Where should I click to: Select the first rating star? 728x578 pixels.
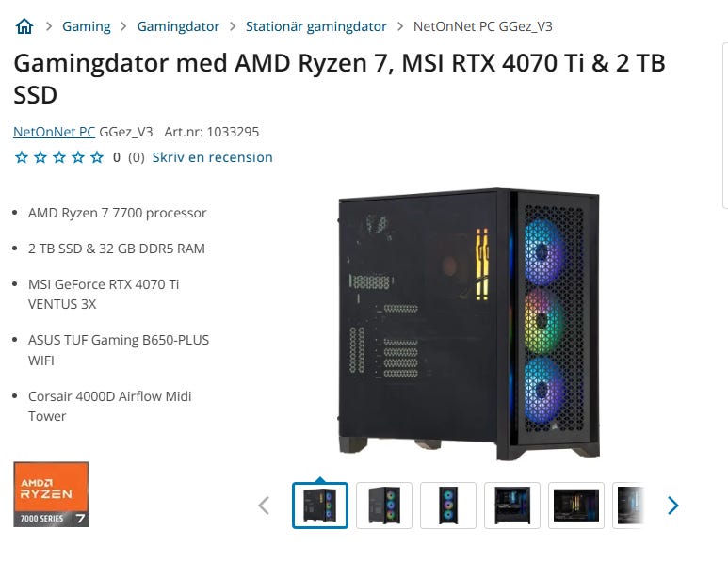(x=22, y=157)
